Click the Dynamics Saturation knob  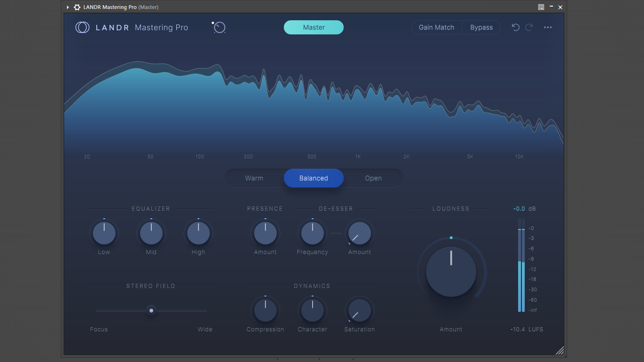tap(360, 311)
